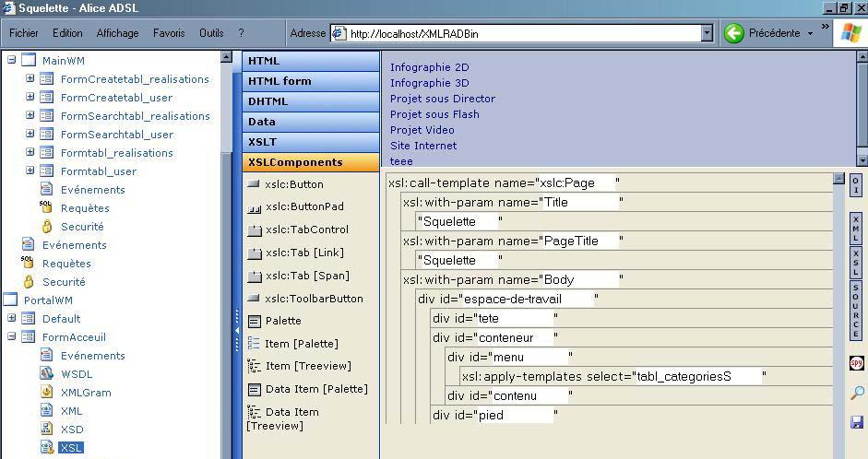Click the XMLGram icon in the tree
The width and height of the screenshot is (868, 459).
(46, 392)
